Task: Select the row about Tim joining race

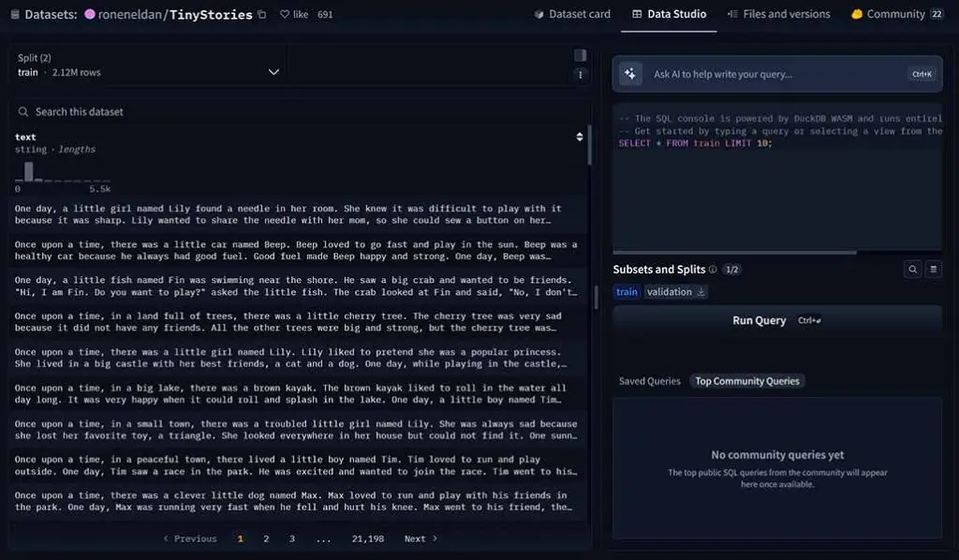Action: 299,465
